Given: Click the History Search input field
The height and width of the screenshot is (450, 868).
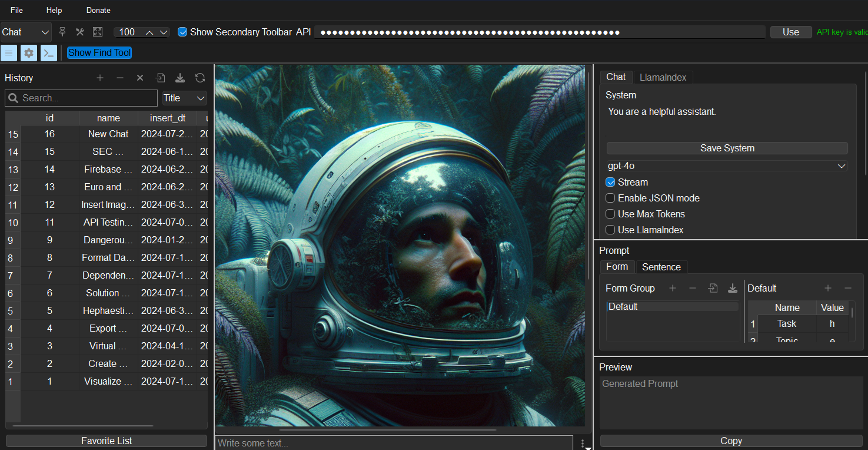Looking at the screenshot, I should click(81, 98).
